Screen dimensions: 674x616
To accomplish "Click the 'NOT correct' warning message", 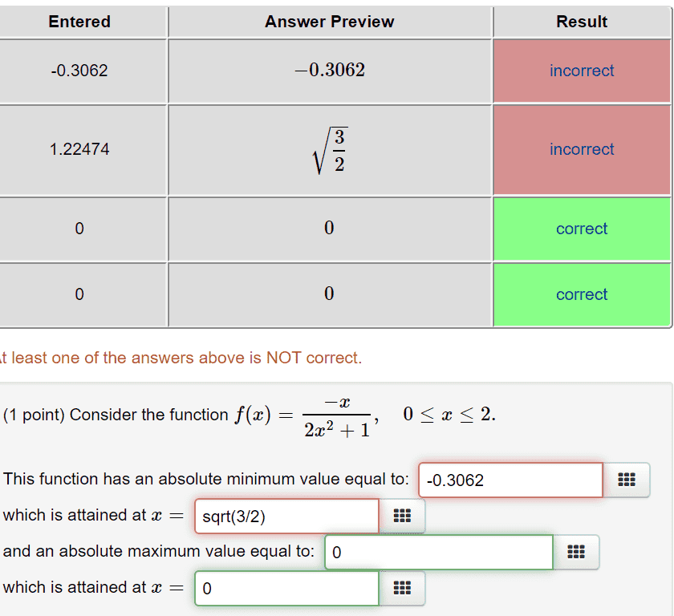I will (x=181, y=358).
